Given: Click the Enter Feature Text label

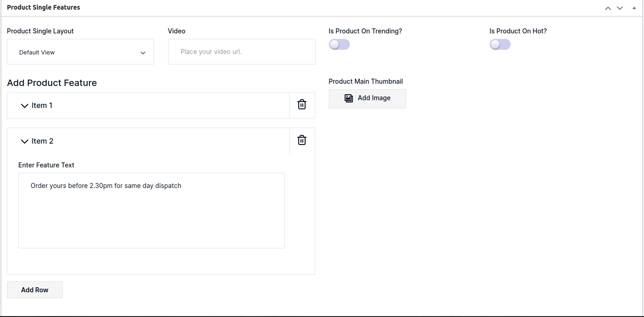Looking at the screenshot, I should coord(46,165).
